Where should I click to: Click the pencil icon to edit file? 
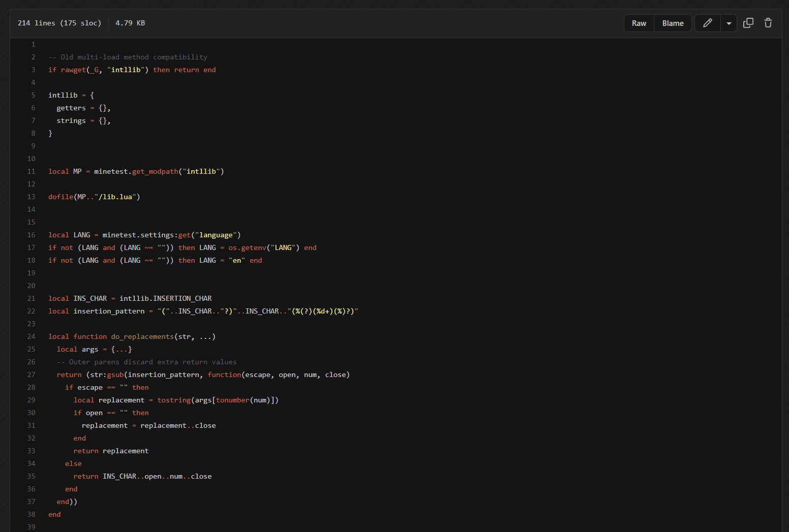click(707, 23)
